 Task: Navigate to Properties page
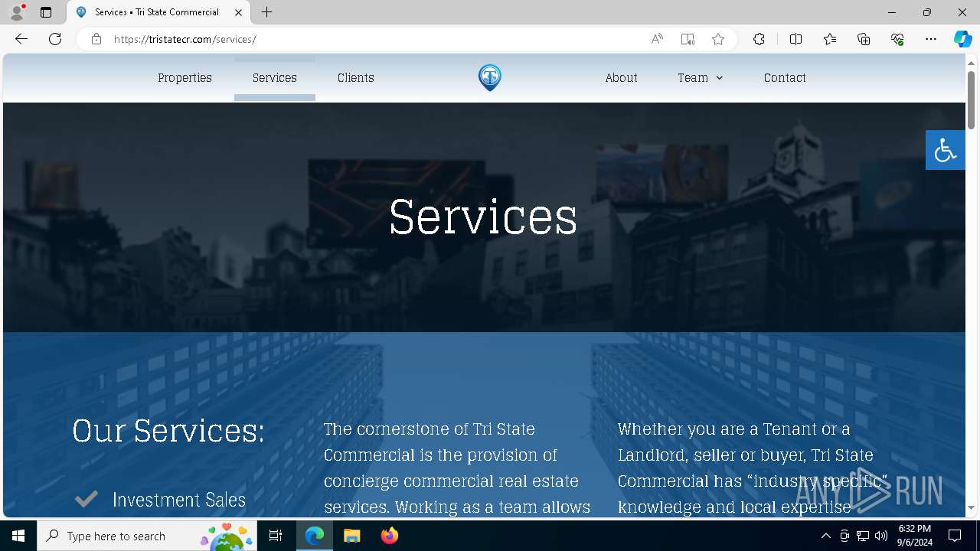[185, 77]
